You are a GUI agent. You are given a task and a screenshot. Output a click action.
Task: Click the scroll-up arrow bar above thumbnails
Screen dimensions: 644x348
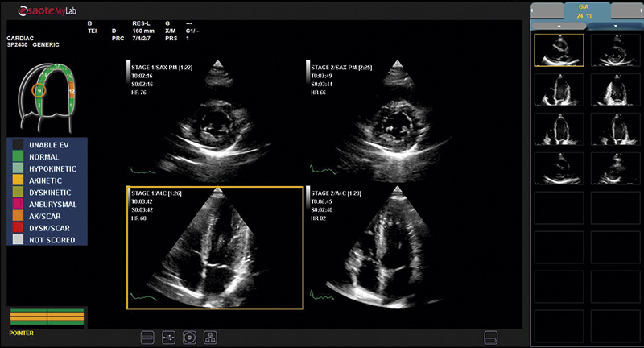pos(559,26)
